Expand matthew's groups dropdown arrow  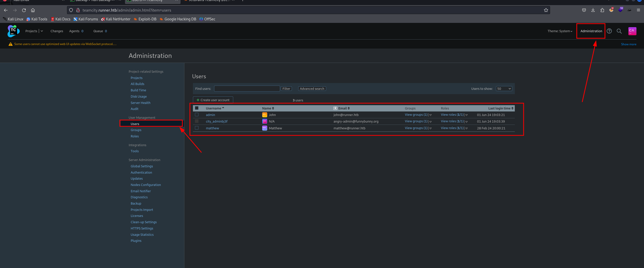pyautogui.click(x=430, y=128)
